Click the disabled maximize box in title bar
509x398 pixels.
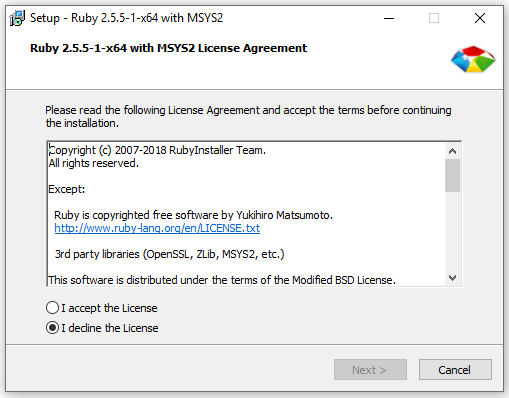click(434, 18)
